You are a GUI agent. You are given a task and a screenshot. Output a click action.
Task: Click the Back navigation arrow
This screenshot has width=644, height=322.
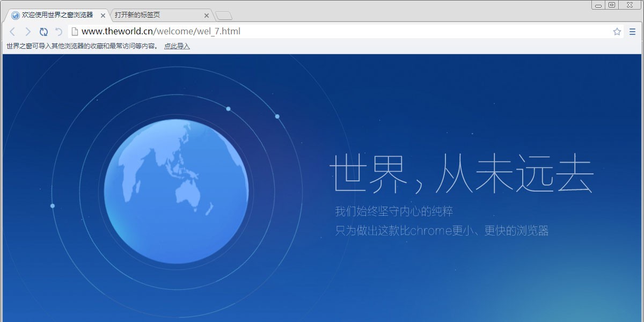pyautogui.click(x=12, y=32)
